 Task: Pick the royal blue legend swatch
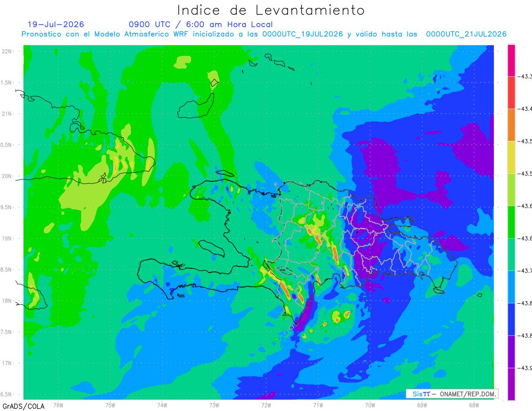tap(511, 319)
